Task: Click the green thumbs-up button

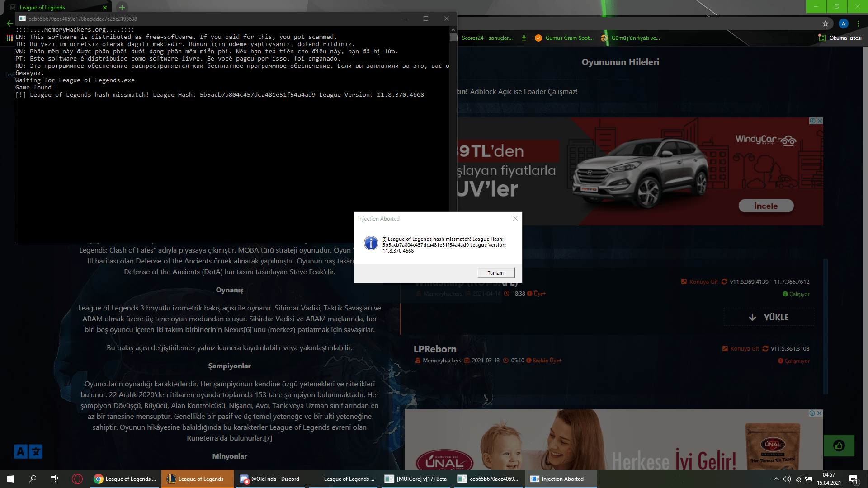Action: pos(839,446)
